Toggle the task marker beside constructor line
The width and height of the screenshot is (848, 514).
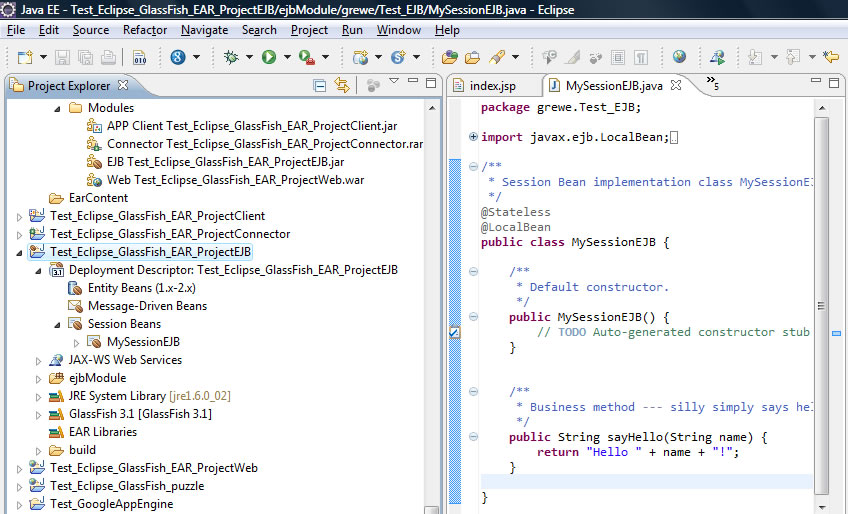(x=454, y=332)
